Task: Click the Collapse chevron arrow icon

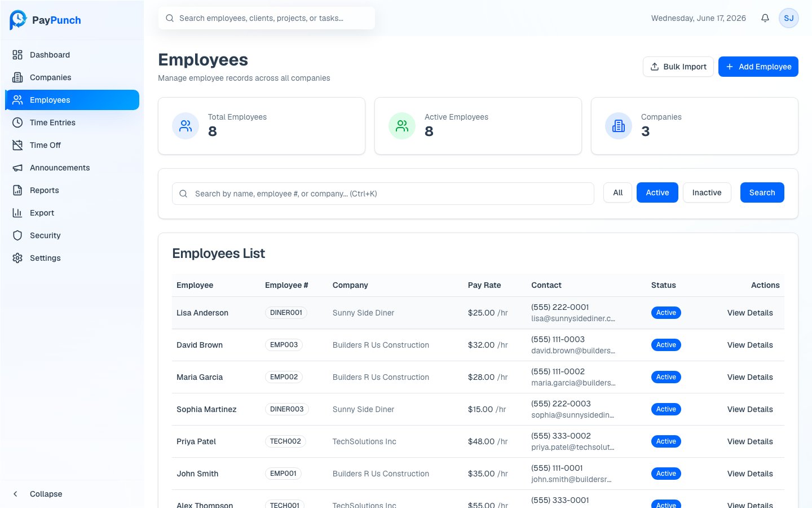Action: click(x=16, y=494)
